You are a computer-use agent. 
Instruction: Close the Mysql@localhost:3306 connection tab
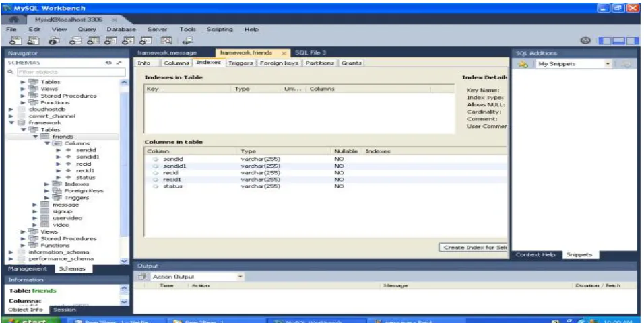115,20
